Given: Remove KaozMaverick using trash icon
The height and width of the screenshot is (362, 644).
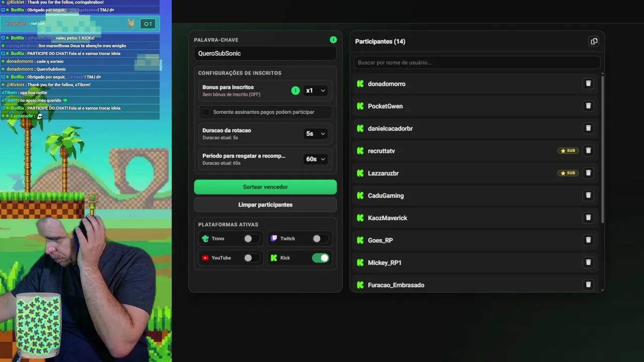Looking at the screenshot, I should [x=588, y=218].
